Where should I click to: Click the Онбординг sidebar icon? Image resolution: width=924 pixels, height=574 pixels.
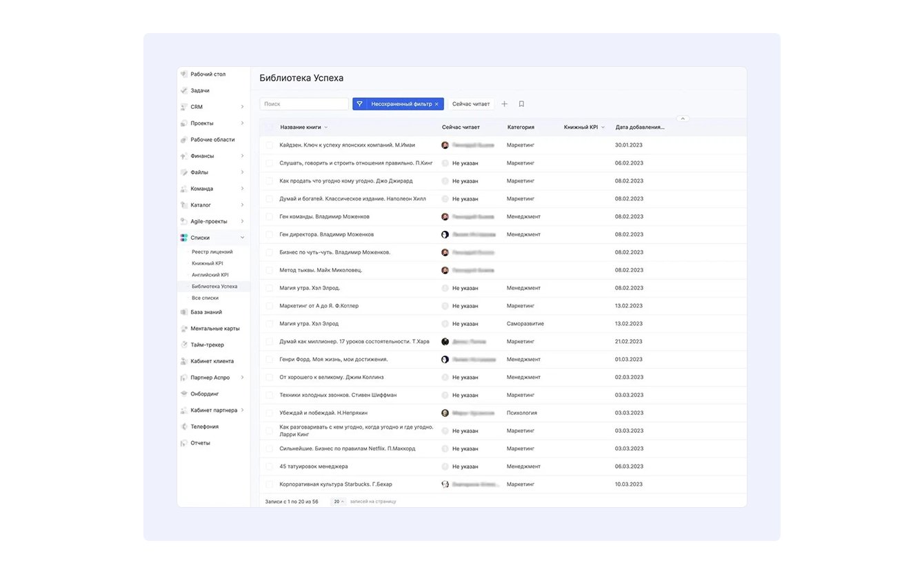pos(184,393)
